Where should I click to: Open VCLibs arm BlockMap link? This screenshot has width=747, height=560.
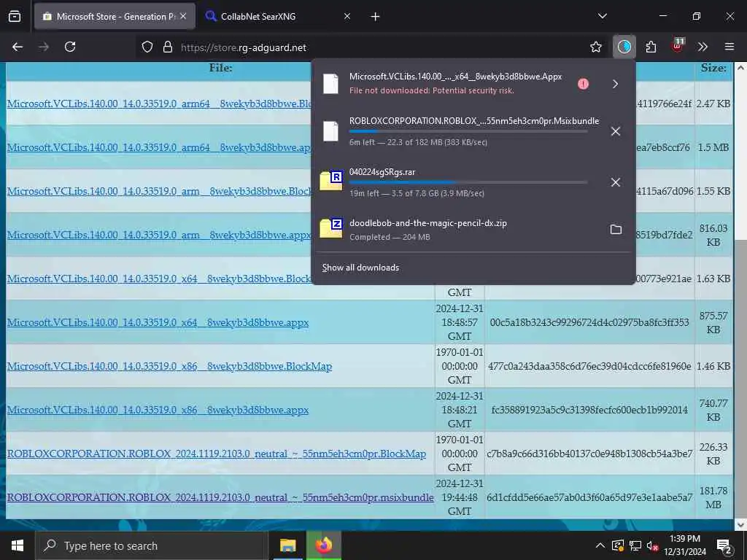point(159,192)
